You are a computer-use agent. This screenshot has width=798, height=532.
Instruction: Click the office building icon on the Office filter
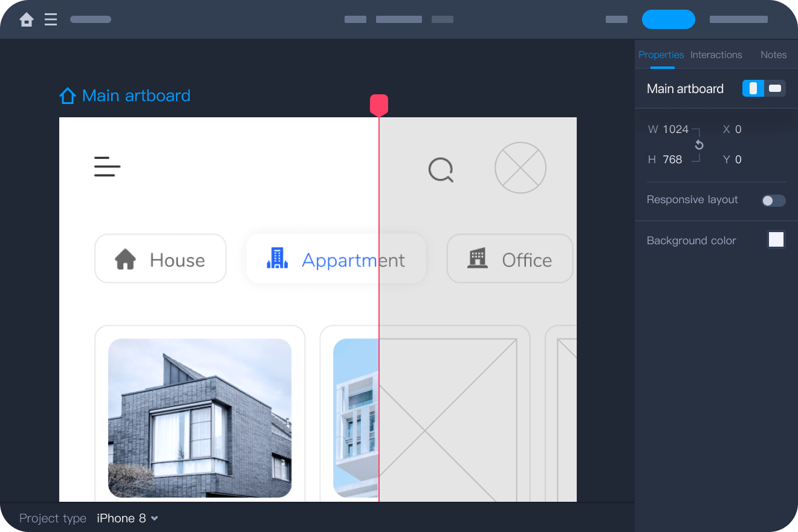point(478,258)
